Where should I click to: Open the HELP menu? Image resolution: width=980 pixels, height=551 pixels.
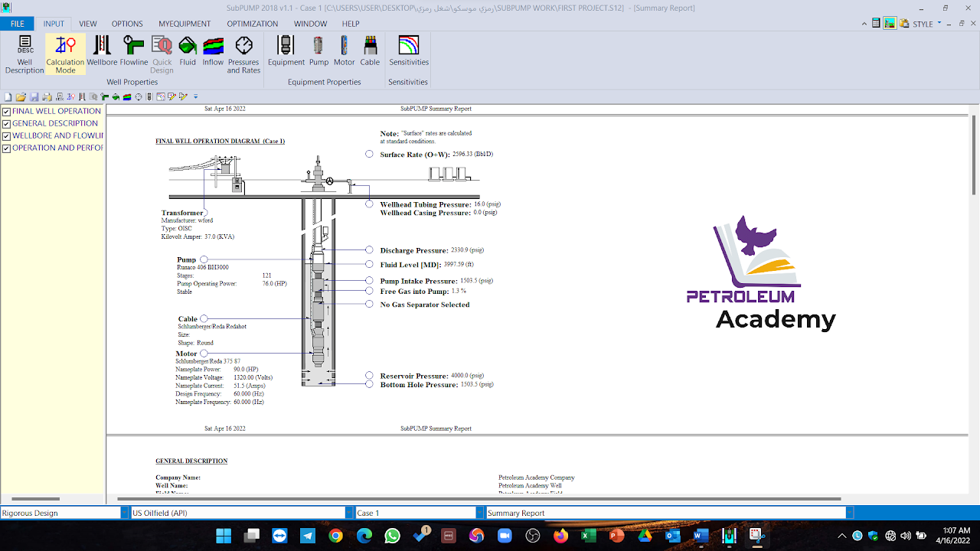351,24
